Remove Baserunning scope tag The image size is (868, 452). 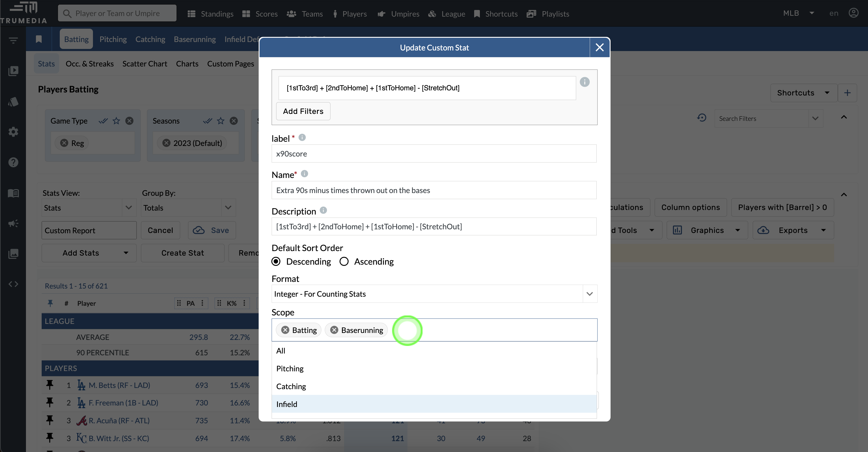pyautogui.click(x=334, y=330)
